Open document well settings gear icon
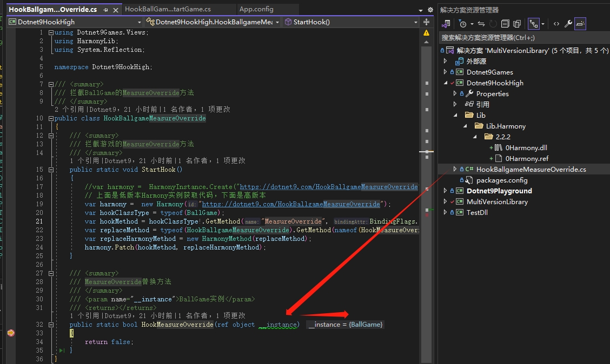This screenshot has height=364, width=610. [x=430, y=10]
